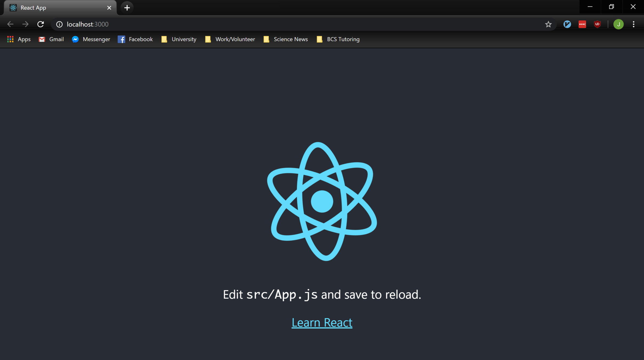Image resolution: width=644 pixels, height=360 pixels.
Task: Open the Gmail bookmark
Action: pos(51,39)
